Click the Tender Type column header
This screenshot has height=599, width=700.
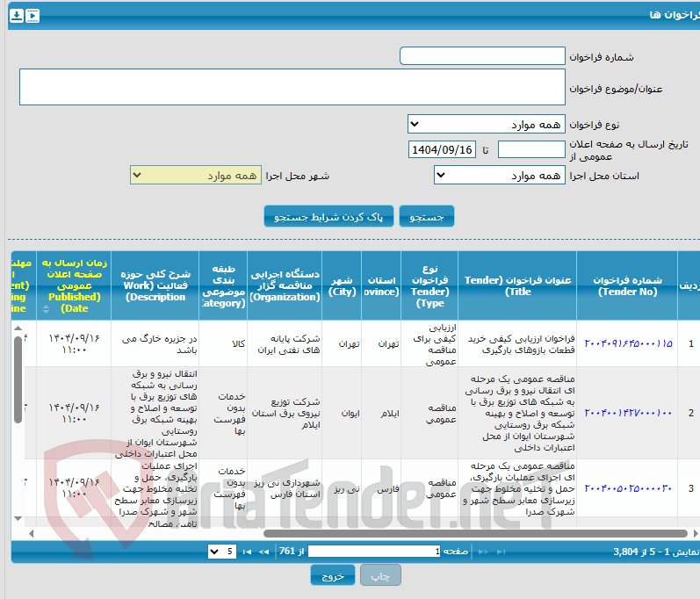point(429,285)
